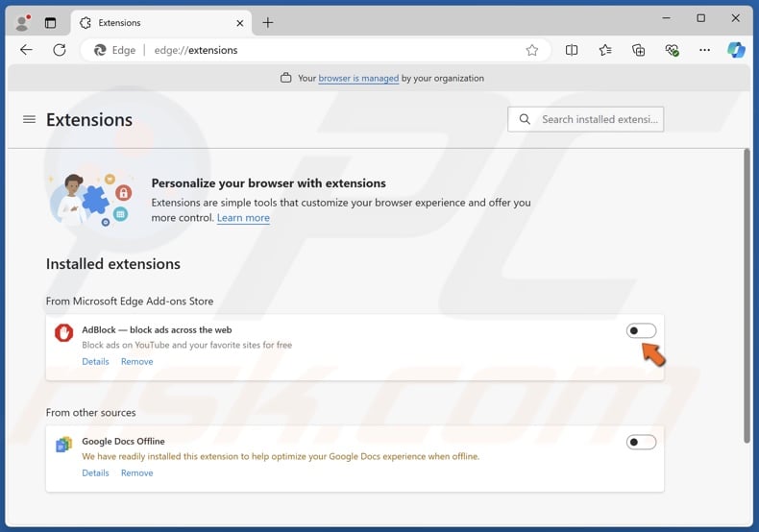
Task: Open the Favorites list
Action: click(x=605, y=50)
